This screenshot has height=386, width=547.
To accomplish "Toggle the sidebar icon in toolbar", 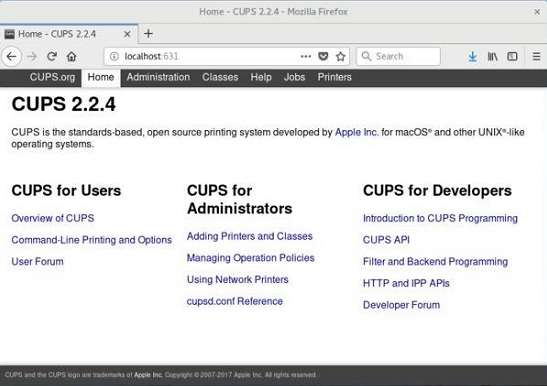I will point(512,56).
